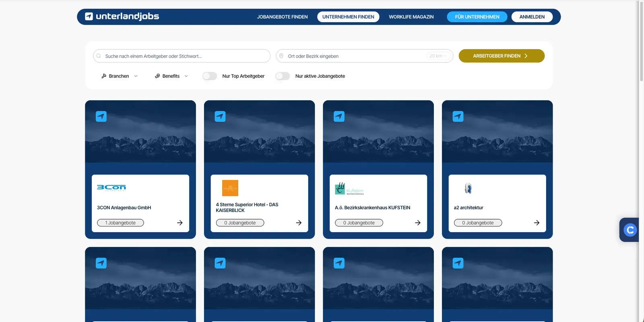Click the a2 architektur logo
644x322 pixels.
pos(468,188)
